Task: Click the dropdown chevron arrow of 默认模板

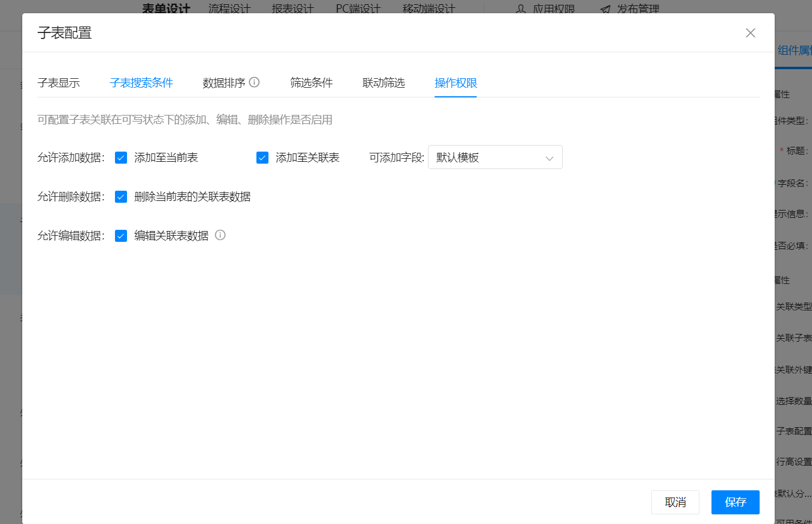Action: coord(549,158)
